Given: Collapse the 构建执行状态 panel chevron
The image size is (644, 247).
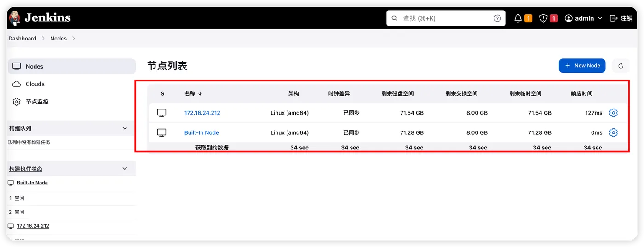Looking at the screenshot, I should [x=125, y=169].
